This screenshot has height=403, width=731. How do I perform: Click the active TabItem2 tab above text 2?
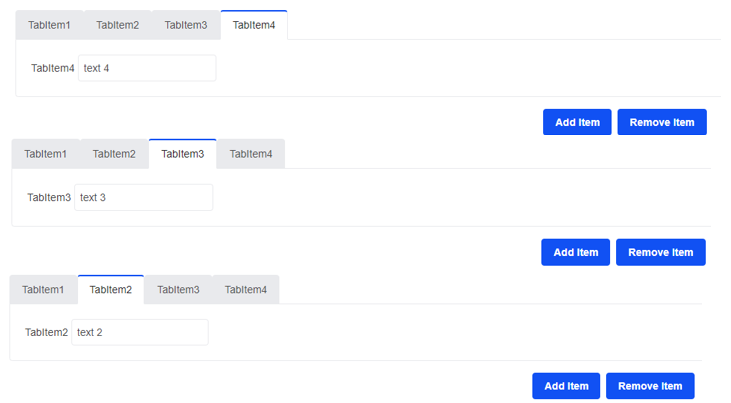coord(111,290)
